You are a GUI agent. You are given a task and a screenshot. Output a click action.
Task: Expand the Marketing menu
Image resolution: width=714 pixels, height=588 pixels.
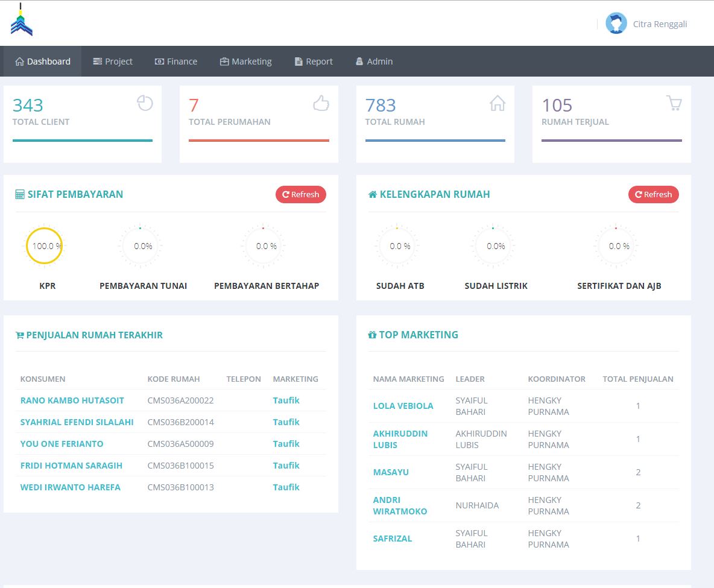point(245,62)
